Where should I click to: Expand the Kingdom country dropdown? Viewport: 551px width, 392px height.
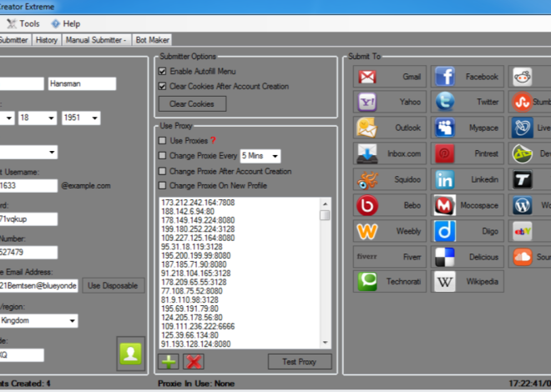(x=73, y=321)
